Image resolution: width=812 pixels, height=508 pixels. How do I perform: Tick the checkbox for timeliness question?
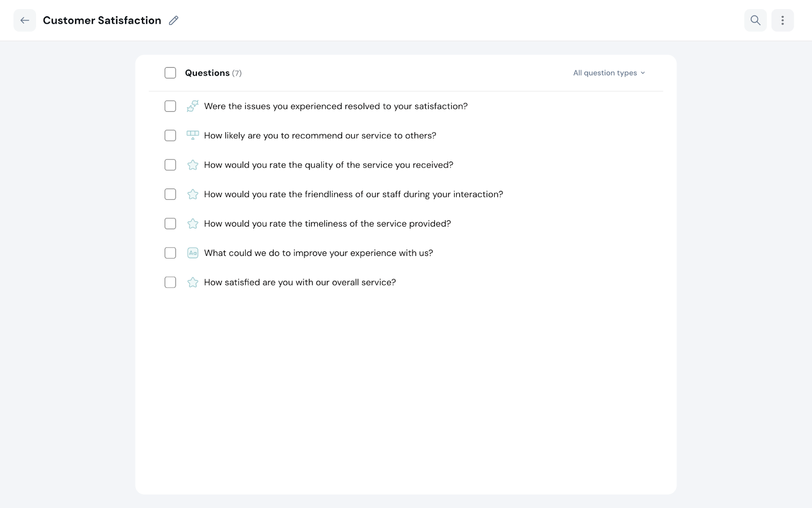[x=171, y=224]
